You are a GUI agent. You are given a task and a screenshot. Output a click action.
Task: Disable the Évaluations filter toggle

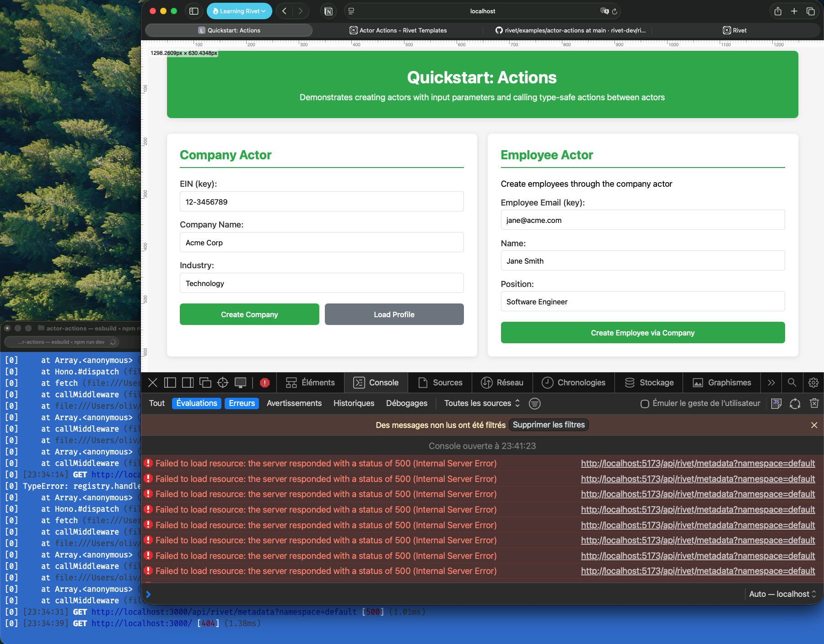[196, 403]
